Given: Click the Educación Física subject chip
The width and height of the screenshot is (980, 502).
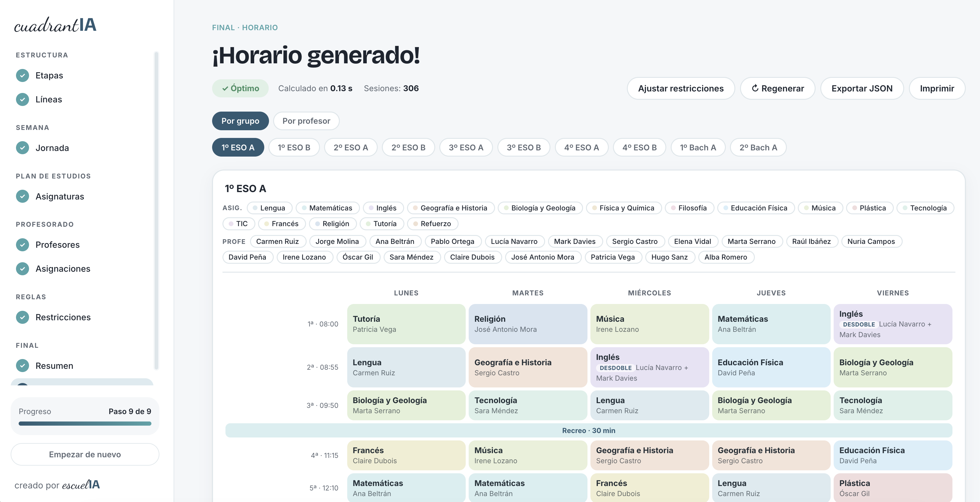Looking at the screenshot, I should [755, 208].
